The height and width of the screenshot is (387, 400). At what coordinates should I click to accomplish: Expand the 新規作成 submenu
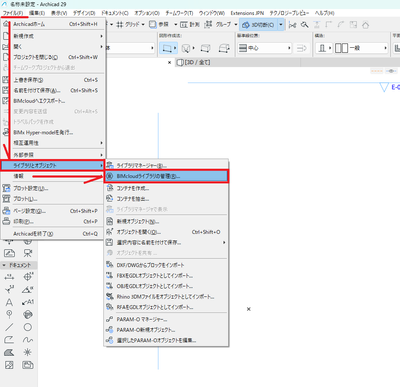[x=53, y=36]
